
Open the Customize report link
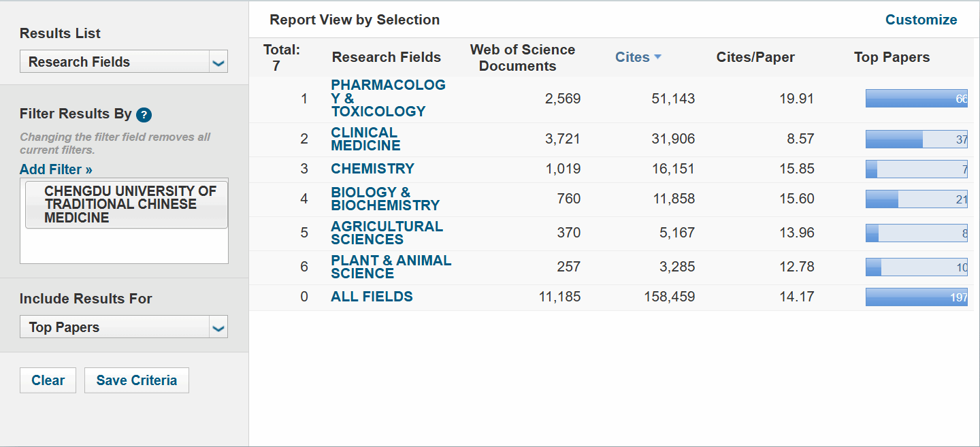[921, 20]
